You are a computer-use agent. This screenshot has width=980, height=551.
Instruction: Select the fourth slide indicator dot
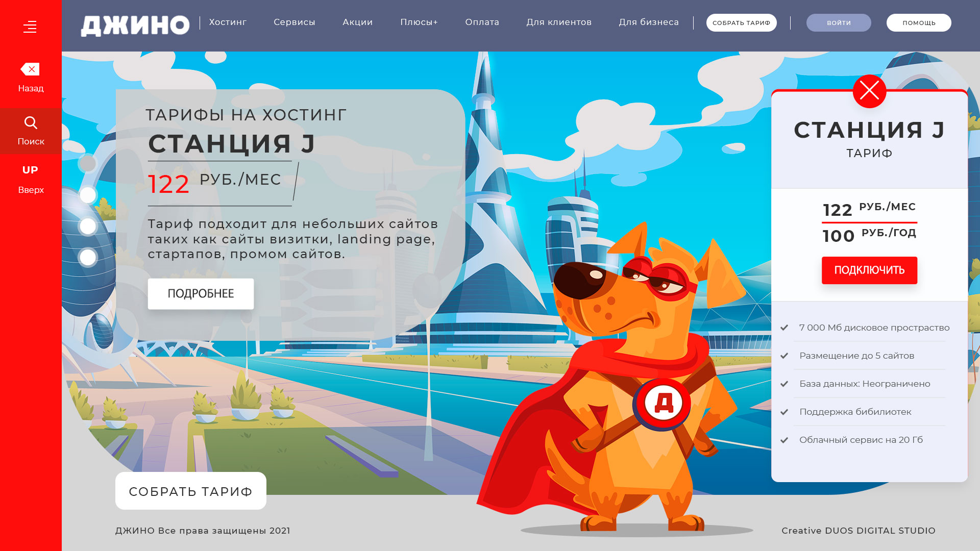88,258
